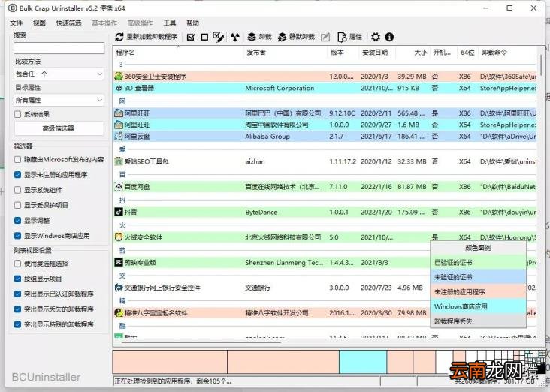Open the 快速筛选 menu

pyautogui.click(x=69, y=23)
